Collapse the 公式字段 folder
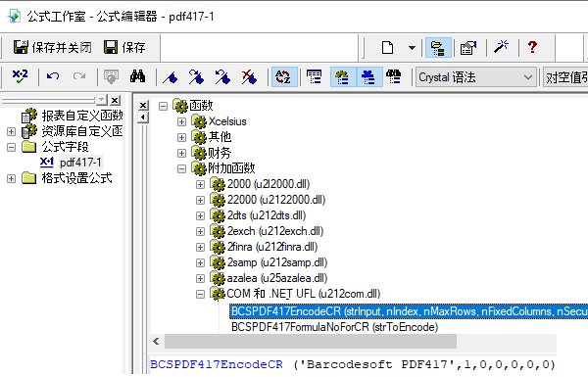The height and width of the screenshot is (377, 588). pyautogui.click(x=11, y=147)
